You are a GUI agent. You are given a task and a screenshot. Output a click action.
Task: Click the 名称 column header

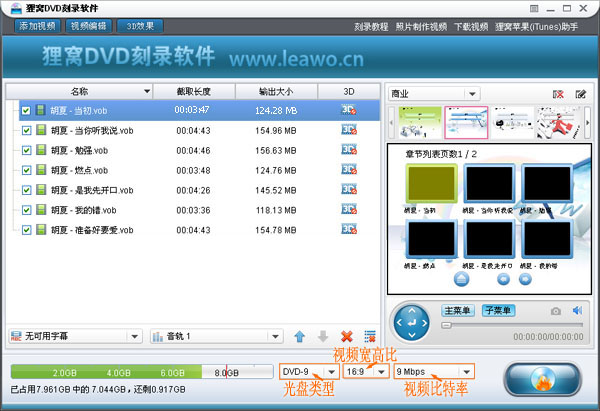click(79, 91)
